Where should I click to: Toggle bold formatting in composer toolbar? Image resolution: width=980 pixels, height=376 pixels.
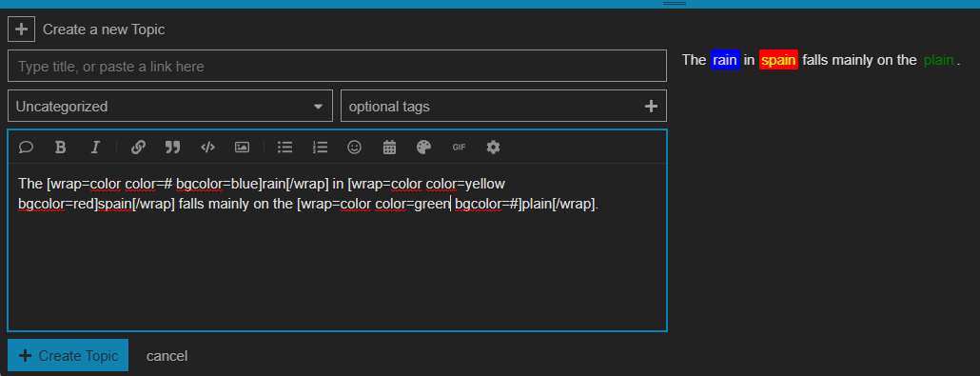pos(61,147)
